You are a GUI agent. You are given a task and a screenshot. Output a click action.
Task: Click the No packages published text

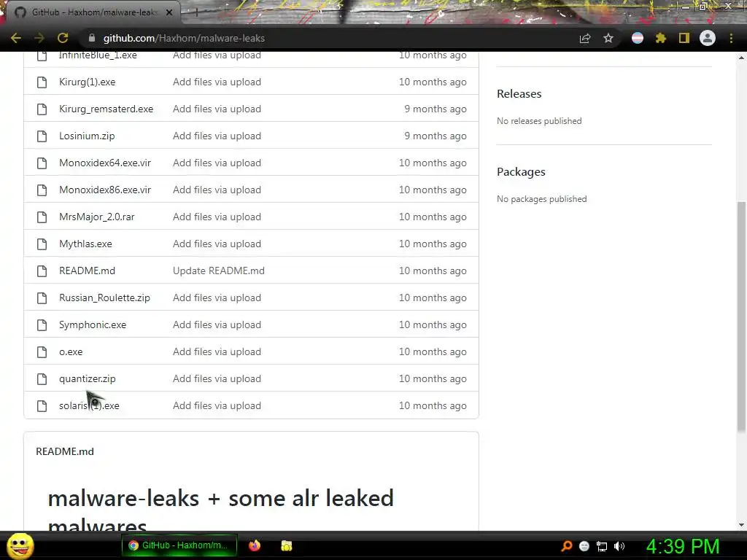(542, 199)
